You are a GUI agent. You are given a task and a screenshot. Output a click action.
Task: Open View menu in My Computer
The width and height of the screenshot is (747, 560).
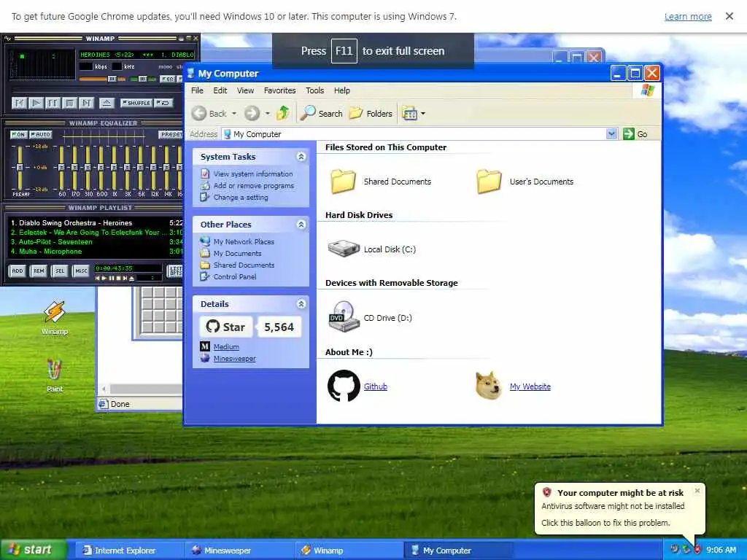245,90
